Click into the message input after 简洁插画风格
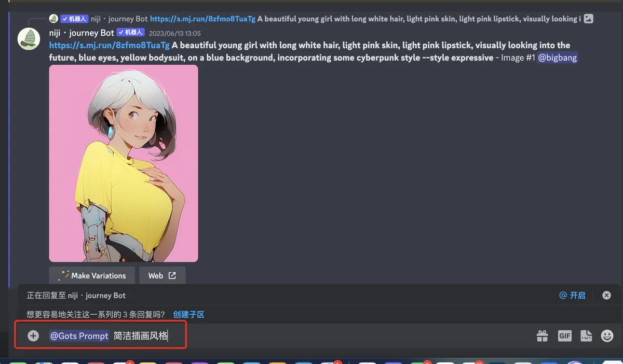Image resolution: width=623 pixels, height=364 pixels. [x=177, y=336]
